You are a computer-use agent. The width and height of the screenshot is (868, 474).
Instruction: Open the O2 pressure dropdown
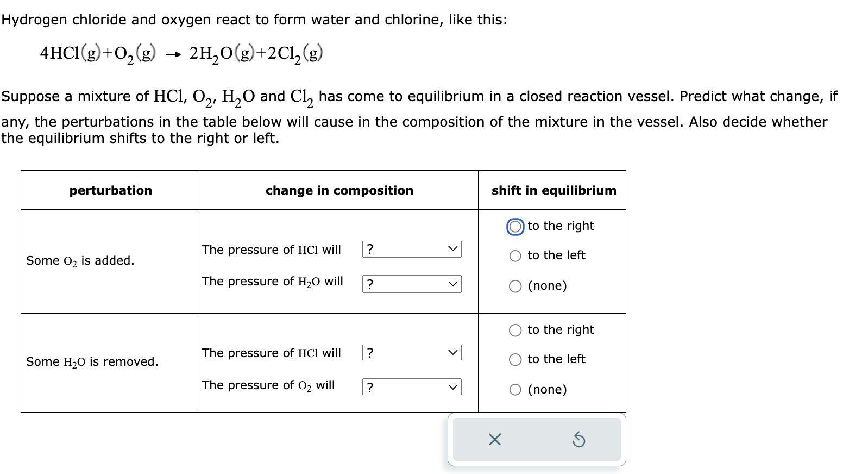(411, 387)
